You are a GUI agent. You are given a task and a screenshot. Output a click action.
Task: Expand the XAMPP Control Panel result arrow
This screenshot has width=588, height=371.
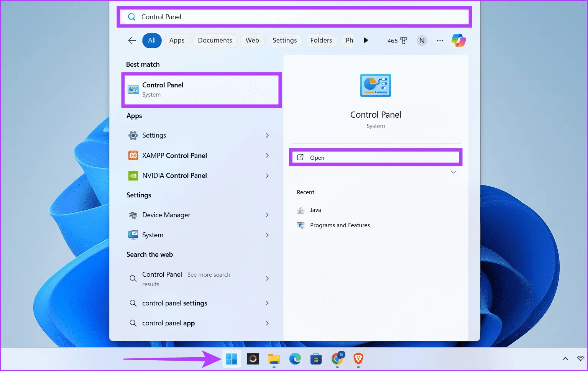click(x=267, y=155)
